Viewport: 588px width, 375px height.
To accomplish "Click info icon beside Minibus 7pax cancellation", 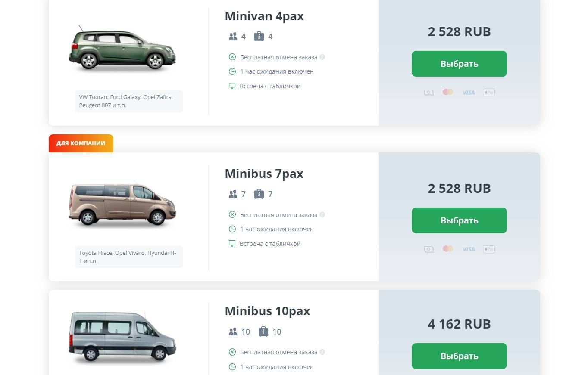I will coord(322,214).
